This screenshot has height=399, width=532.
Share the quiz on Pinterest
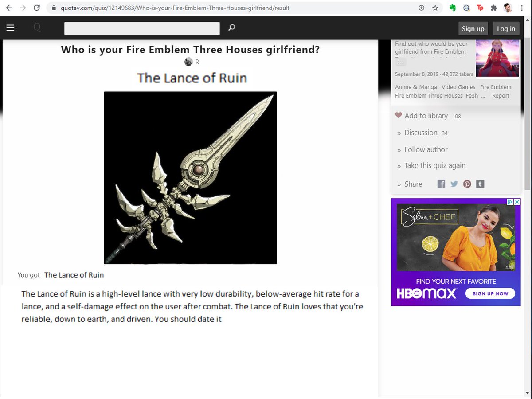467,184
